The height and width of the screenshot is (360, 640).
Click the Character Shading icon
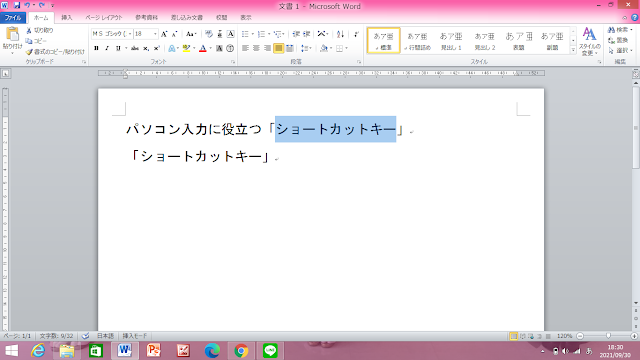coord(219,48)
